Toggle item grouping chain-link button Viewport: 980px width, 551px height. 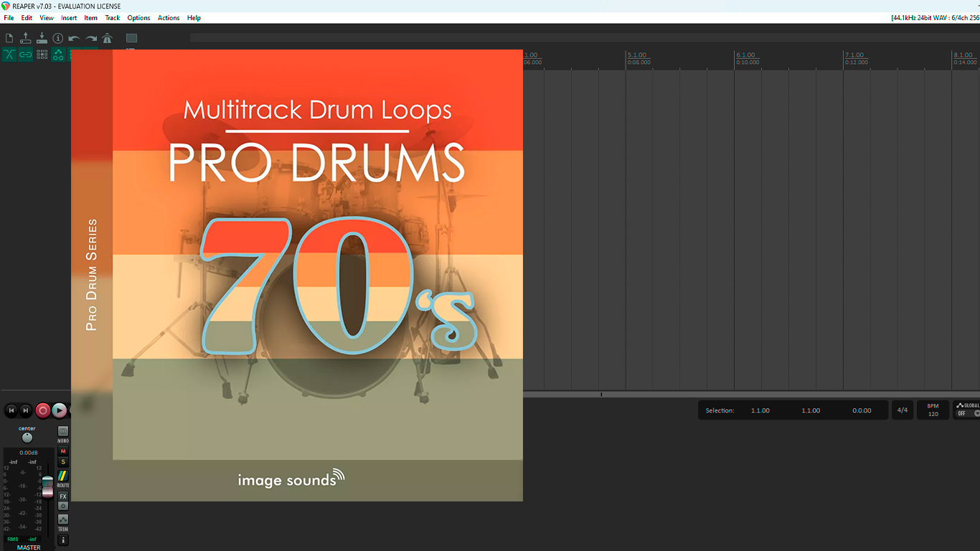click(x=26, y=55)
